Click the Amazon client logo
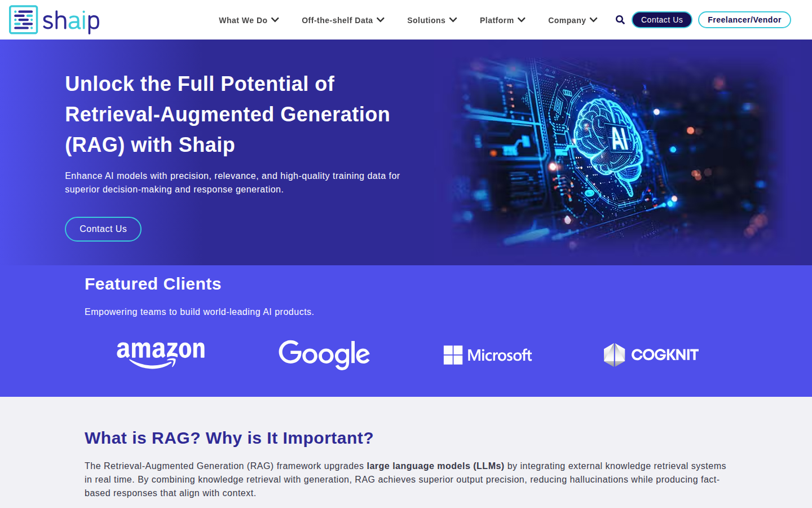The width and height of the screenshot is (812, 508). (161, 354)
